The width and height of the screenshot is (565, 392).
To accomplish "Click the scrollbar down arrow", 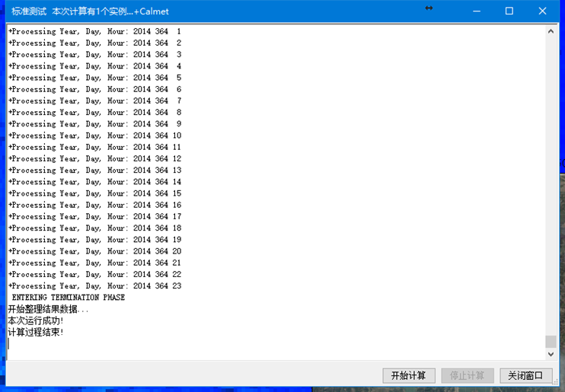I will coord(551,354).
